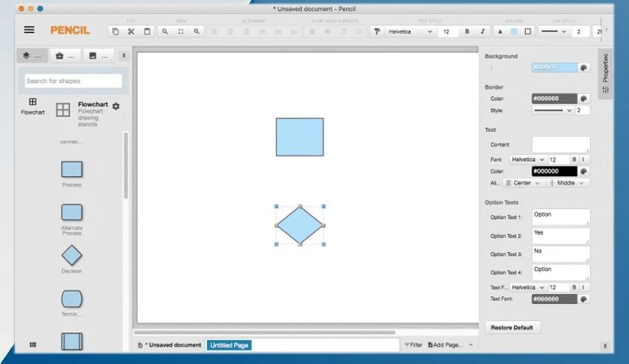The width and height of the screenshot is (629, 364).
Task: Click the properties sliders icon
Action: [x=606, y=89]
